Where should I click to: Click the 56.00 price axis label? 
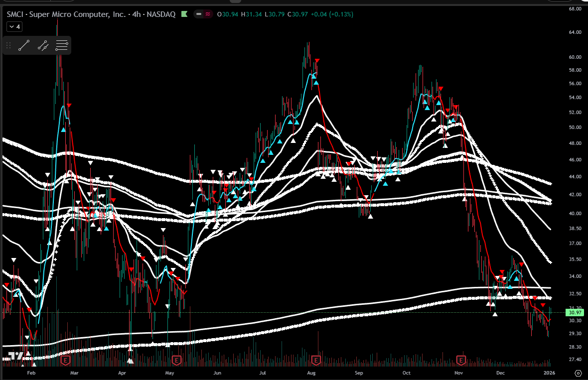pos(575,84)
